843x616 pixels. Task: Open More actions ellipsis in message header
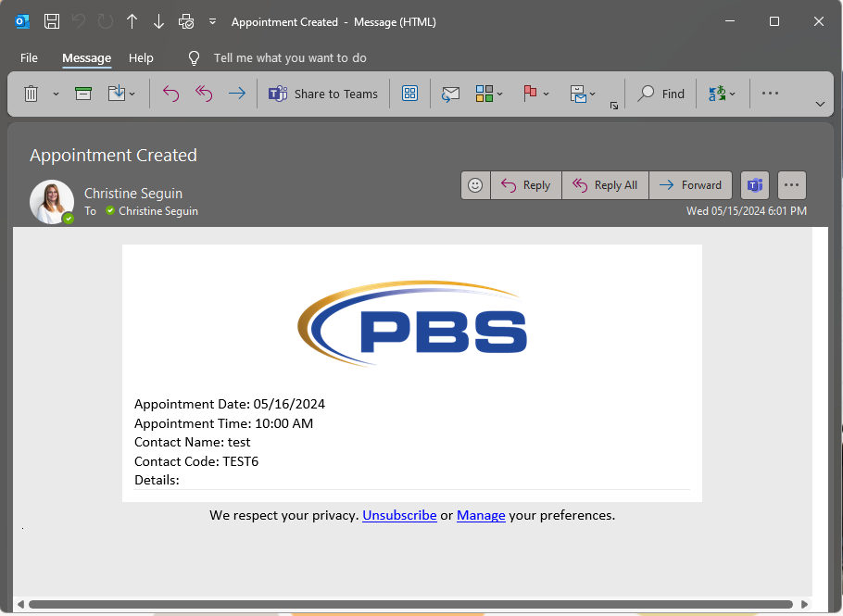click(791, 185)
